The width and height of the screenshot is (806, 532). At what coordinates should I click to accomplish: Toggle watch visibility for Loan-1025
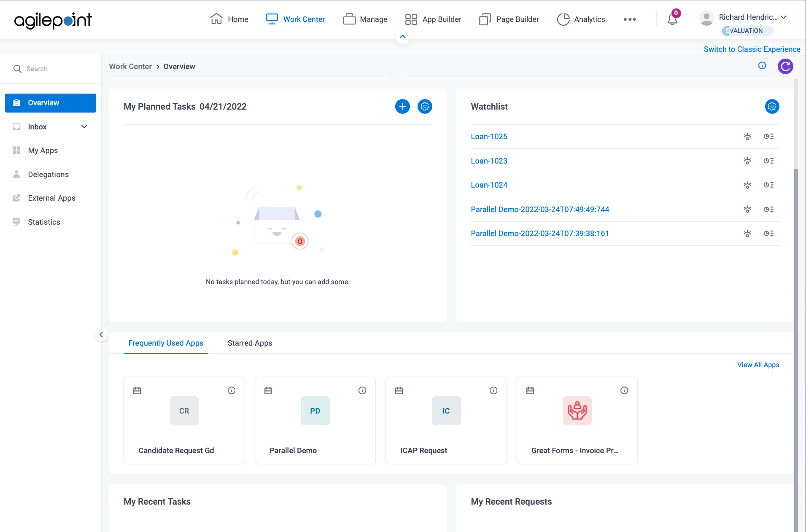(747, 137)
